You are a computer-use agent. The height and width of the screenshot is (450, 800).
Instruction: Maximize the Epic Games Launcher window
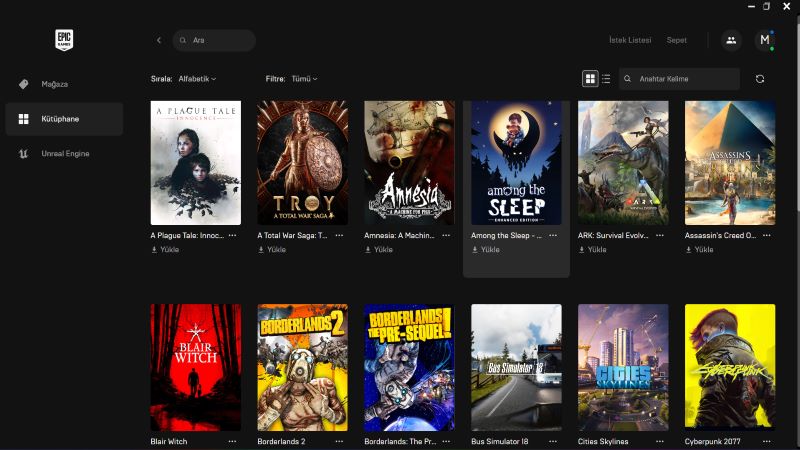(x=766, y=6)
